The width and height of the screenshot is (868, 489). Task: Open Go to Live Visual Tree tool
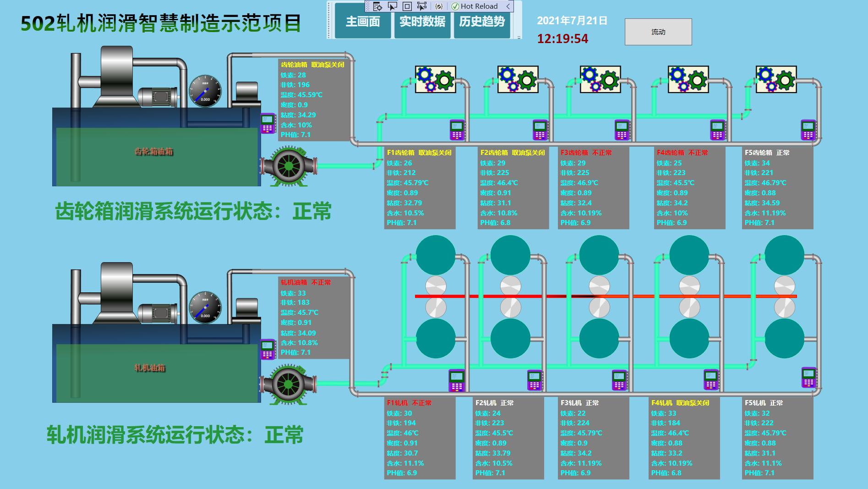pos(377,6)
